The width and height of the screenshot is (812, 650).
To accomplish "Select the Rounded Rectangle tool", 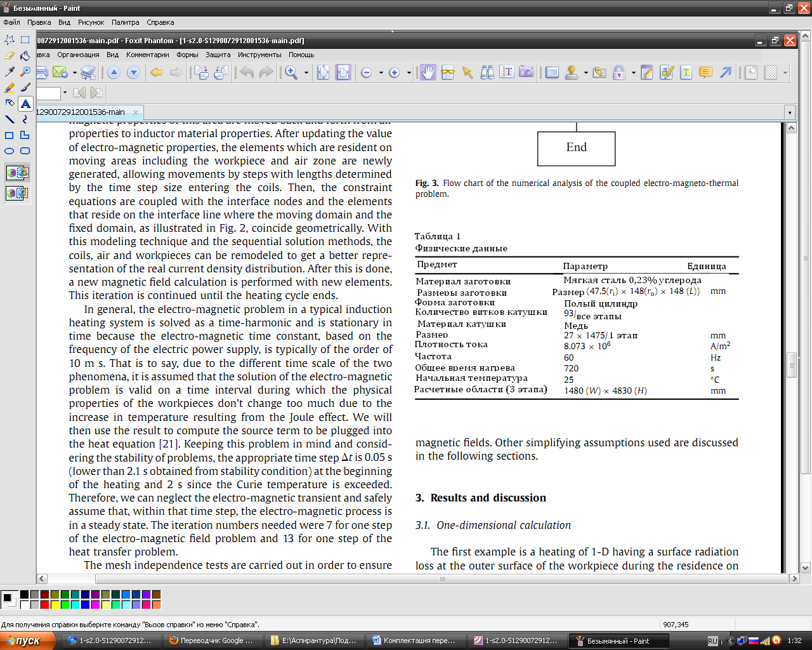I will click(25, 150).
